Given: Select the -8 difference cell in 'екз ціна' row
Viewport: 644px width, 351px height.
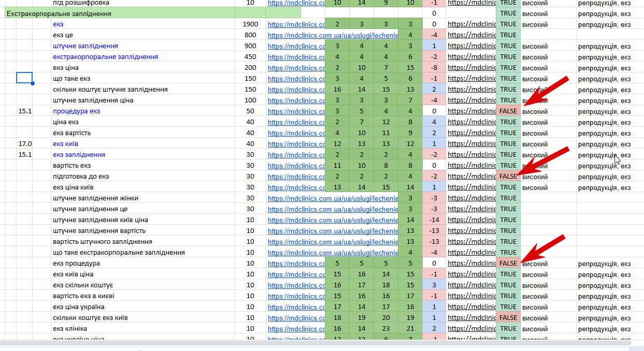Looking at the screenshot, I should [x=434, y=68].
